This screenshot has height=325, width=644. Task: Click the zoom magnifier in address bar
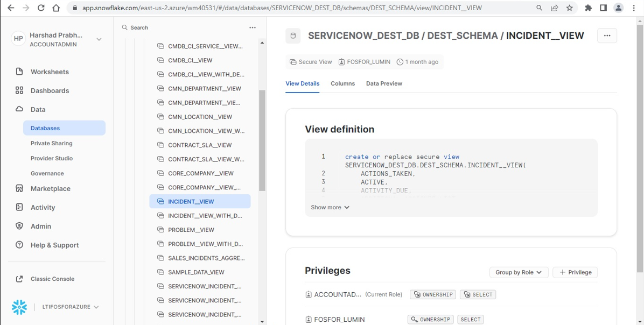click(539, 8)
